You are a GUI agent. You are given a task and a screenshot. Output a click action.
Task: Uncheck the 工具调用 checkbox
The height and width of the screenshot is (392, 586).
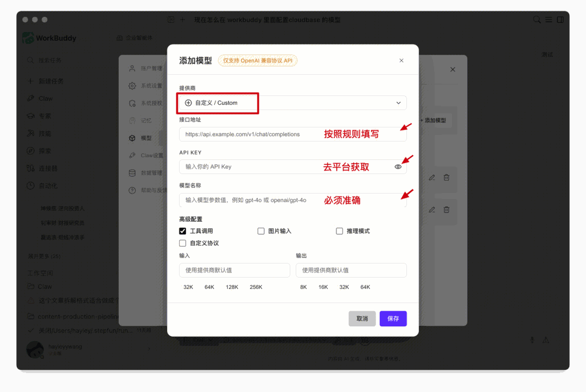pyautogui.click(x=182, y=231)
